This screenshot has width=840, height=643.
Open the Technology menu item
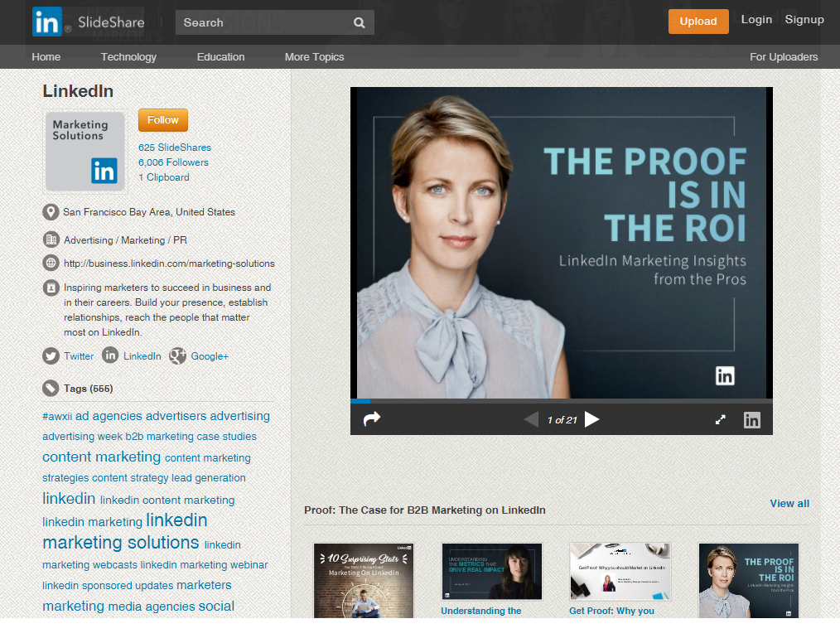coord(128,57)
